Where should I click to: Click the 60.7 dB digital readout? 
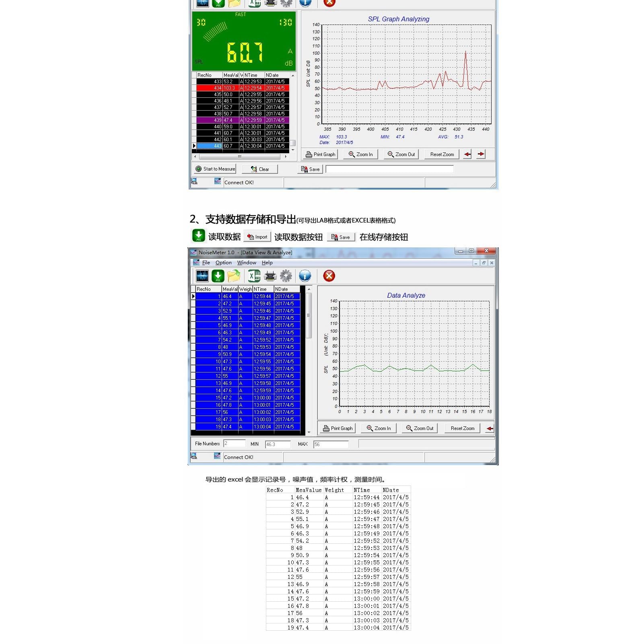245,53
